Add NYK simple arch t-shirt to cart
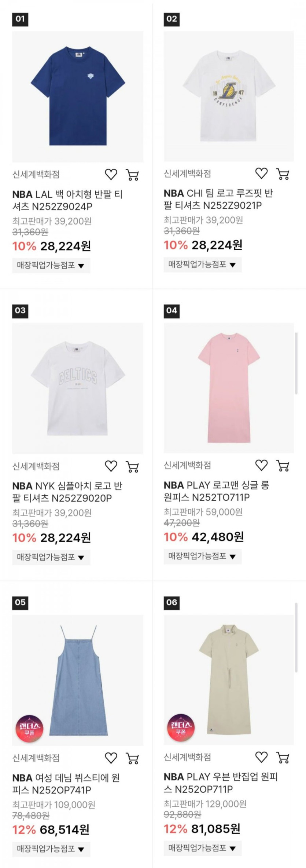 [x=132, y=467]
